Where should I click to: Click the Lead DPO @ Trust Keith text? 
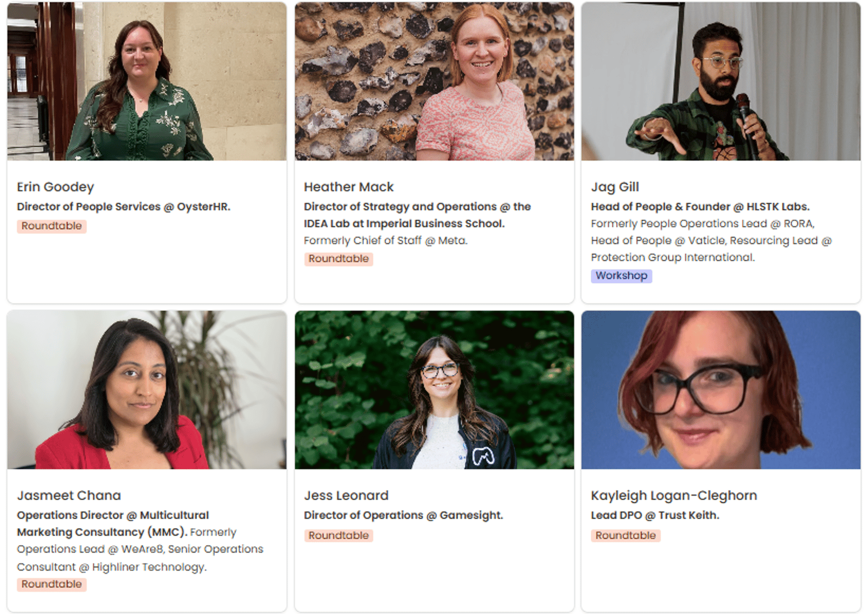point(655,515)
